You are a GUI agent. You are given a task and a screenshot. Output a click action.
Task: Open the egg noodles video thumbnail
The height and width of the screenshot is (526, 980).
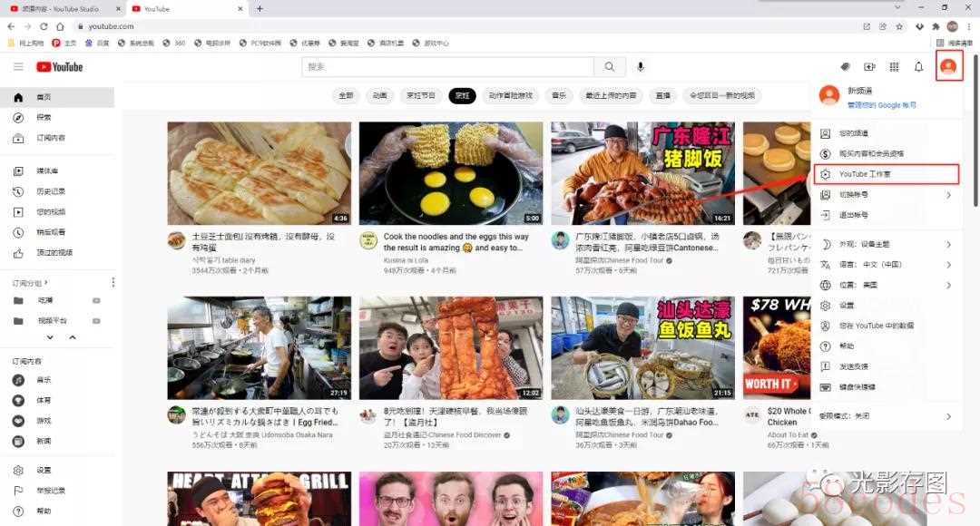pos(451,173)
